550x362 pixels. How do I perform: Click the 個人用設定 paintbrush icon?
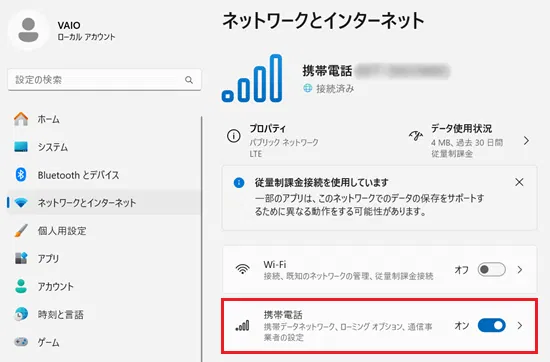click(x=21, y=230)
